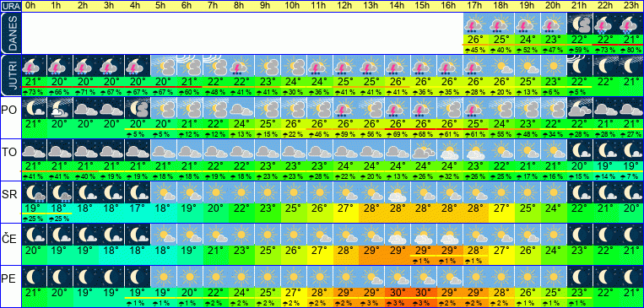This screenshot has width=644, height=308.
Task: Click the PE 14h 30° temperature cell
Action: (398, 293)
